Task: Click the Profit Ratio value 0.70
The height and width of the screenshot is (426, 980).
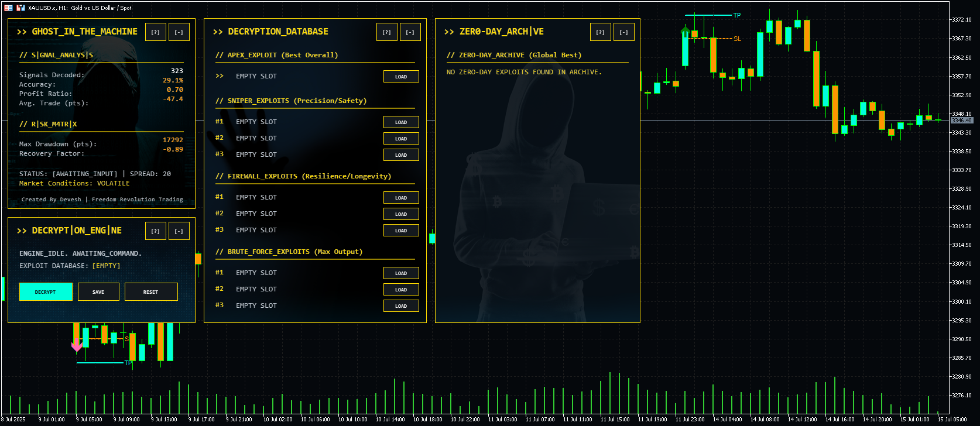Action: point(174,90)
